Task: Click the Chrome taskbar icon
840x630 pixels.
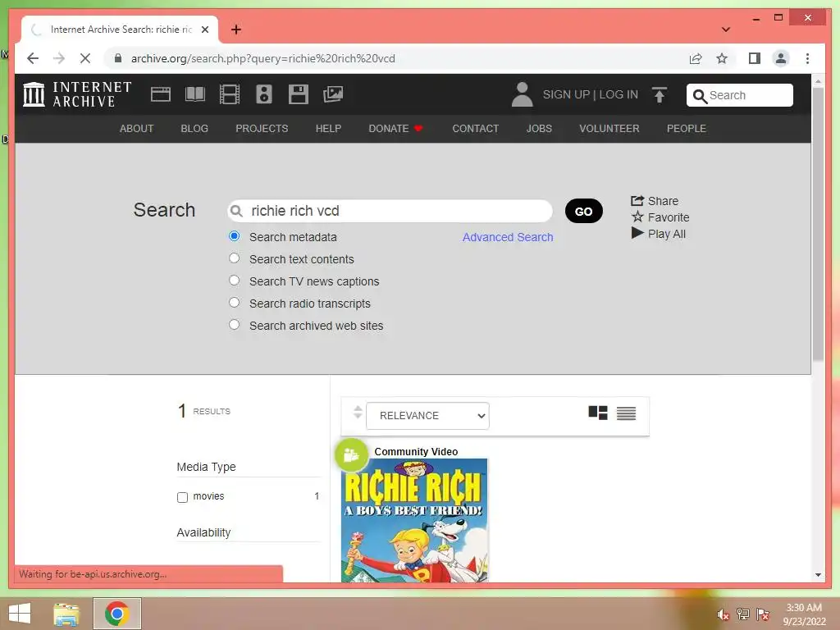Action: [x=117, y=614]
